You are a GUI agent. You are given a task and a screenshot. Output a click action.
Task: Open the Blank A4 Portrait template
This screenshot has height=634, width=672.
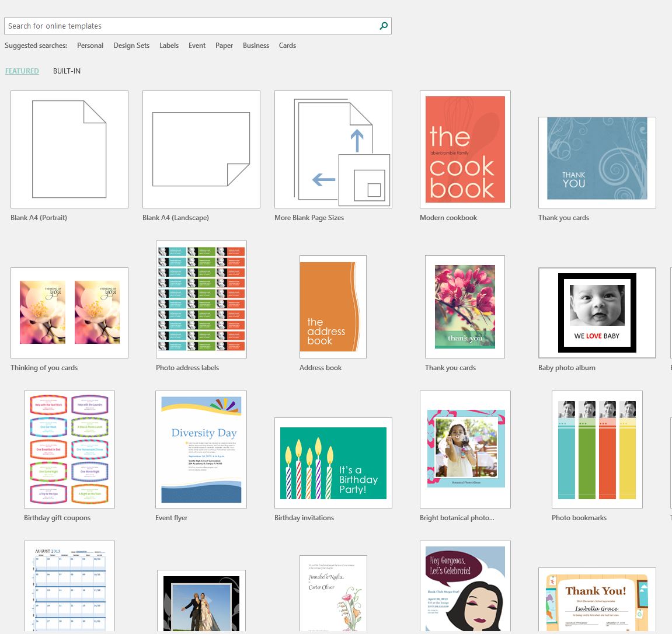click(69, 149)
